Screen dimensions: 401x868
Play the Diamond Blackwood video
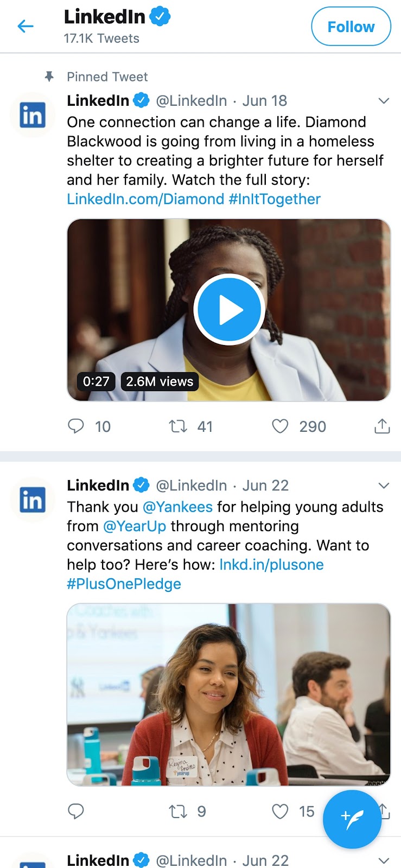[x=229, y=310]
